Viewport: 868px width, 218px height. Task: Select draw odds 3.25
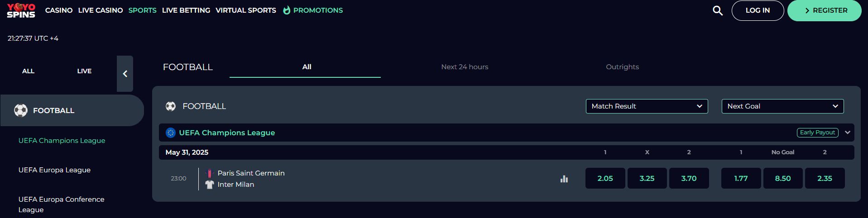pos(647,178)
